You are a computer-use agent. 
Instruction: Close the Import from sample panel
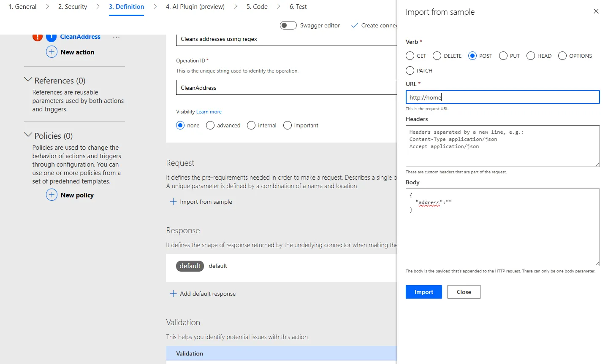point(596,11)
